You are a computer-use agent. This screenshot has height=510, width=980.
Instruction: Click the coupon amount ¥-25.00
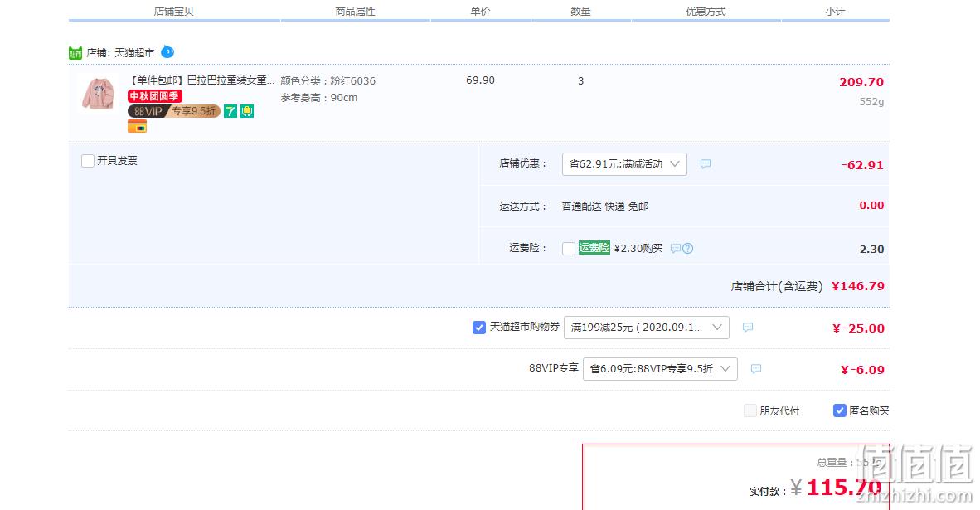tap(858, 328)
